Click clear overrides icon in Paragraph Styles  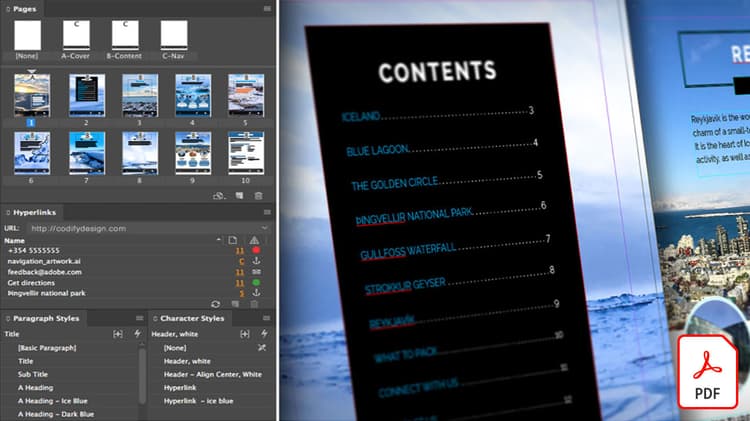pyautogui.click(x=118, y=334)
